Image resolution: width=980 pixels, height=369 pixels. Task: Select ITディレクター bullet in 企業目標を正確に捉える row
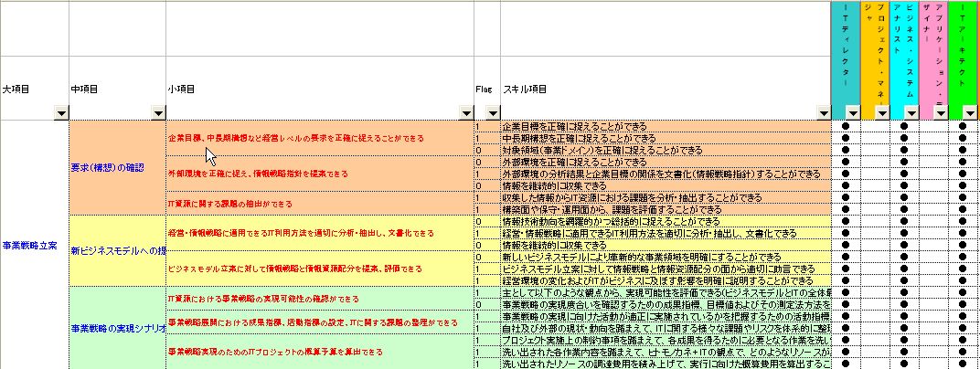tap(846, 126)
